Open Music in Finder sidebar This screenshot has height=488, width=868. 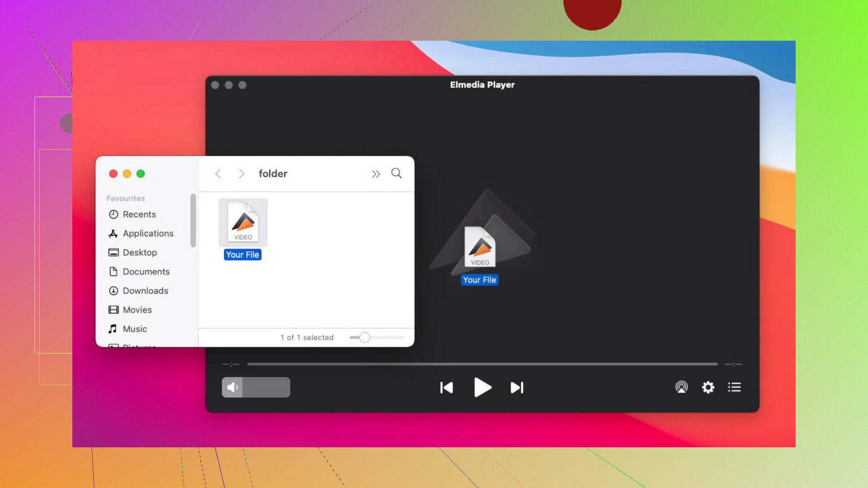tap(134, 329)
